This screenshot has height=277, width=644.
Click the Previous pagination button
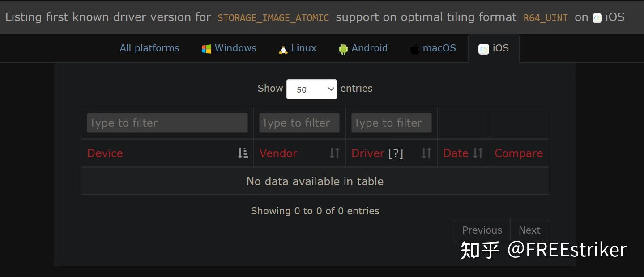tap(482, 230)
